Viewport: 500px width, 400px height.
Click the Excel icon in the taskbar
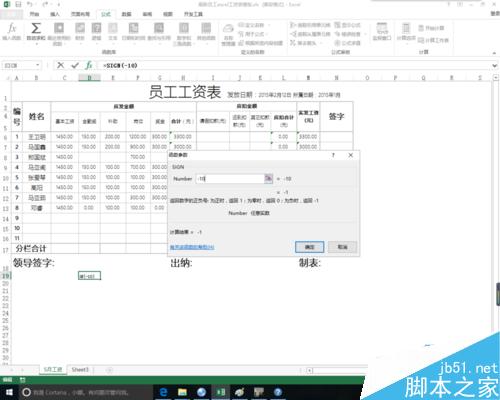(x=221, y=392)
